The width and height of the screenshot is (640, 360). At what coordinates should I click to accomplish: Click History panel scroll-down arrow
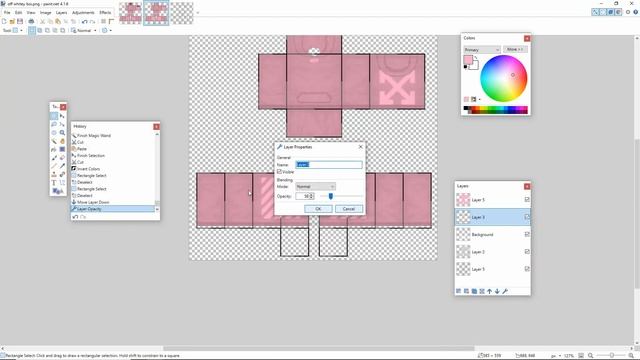tap(157, 209)
